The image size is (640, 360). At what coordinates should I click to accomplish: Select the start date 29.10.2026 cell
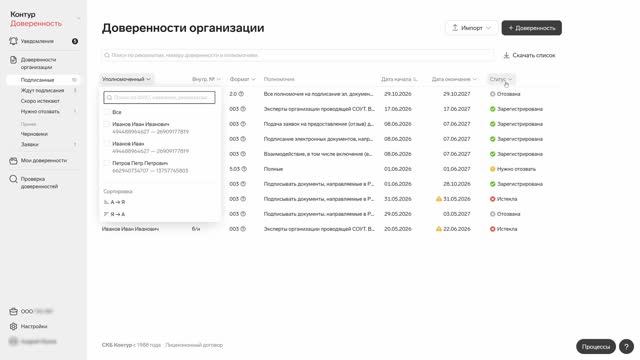click(398, 94)
